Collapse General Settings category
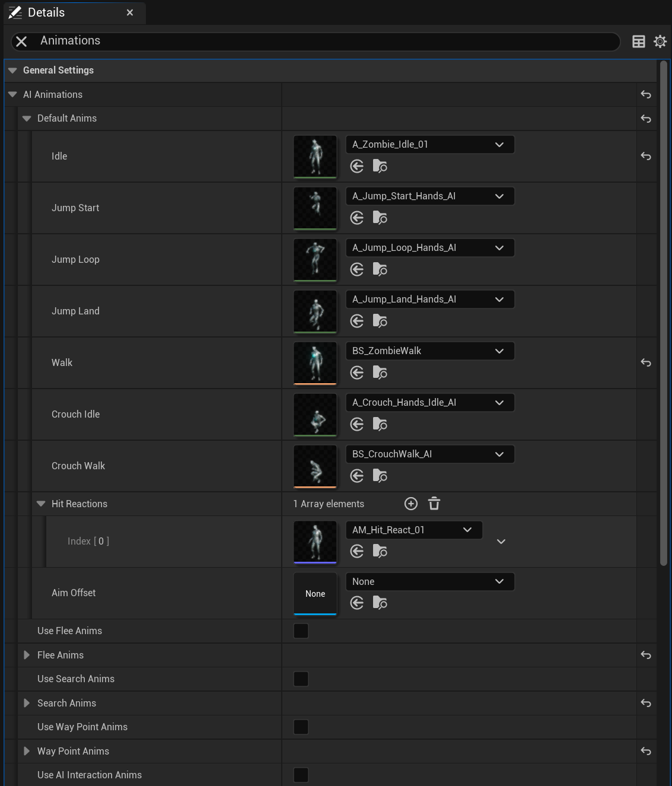 12,71
